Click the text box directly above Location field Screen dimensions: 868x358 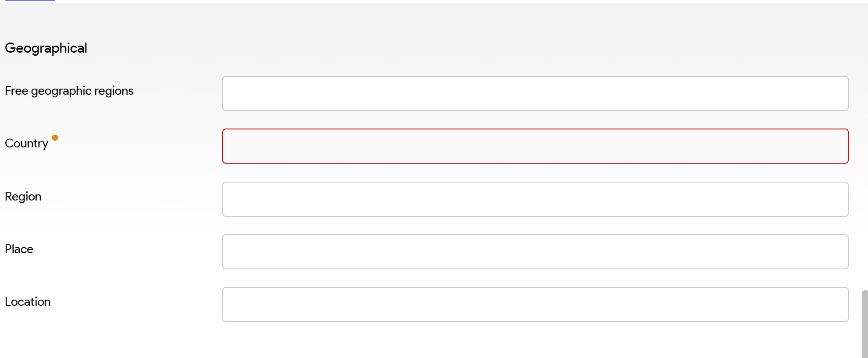[535, 252]
